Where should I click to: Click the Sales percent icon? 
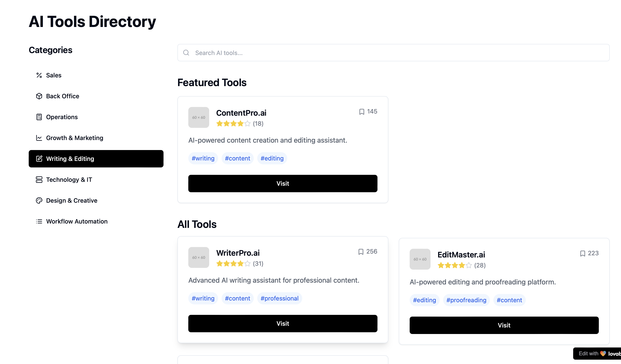point(39,75)
